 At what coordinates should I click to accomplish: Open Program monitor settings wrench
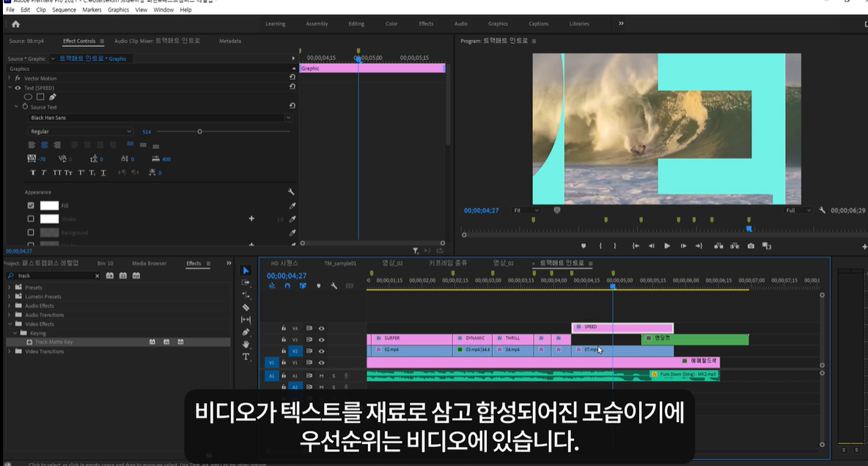pos(822,210)
